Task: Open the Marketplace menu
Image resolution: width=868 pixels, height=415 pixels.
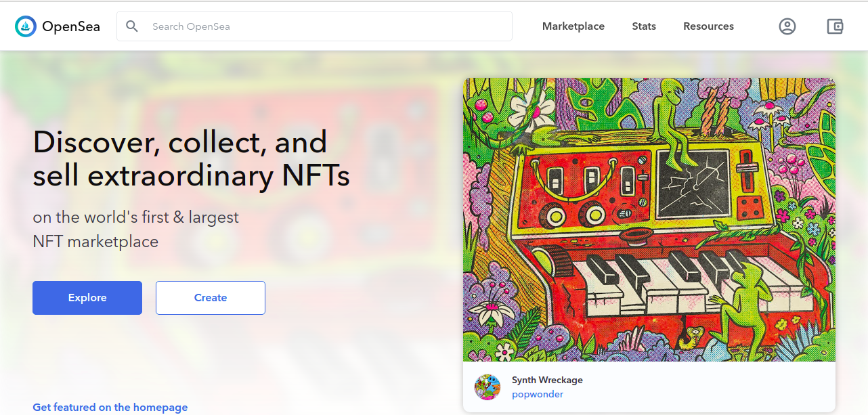Action: point(573,26)
